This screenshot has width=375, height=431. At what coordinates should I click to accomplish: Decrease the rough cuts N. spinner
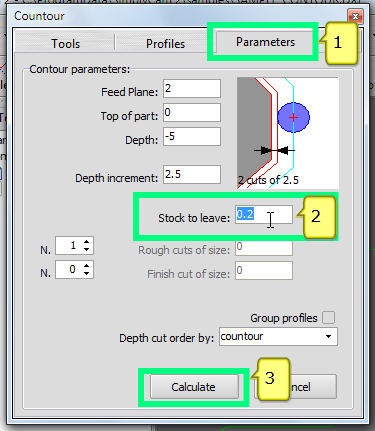[87, 250]
